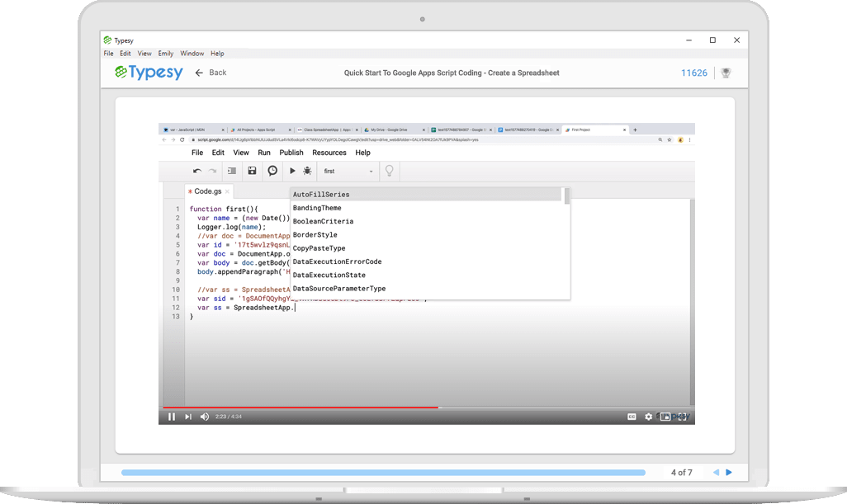Toggle closed captions on the video
This screenshot has width=847, height=504.
pyautogui.click(x=632, y=417)
